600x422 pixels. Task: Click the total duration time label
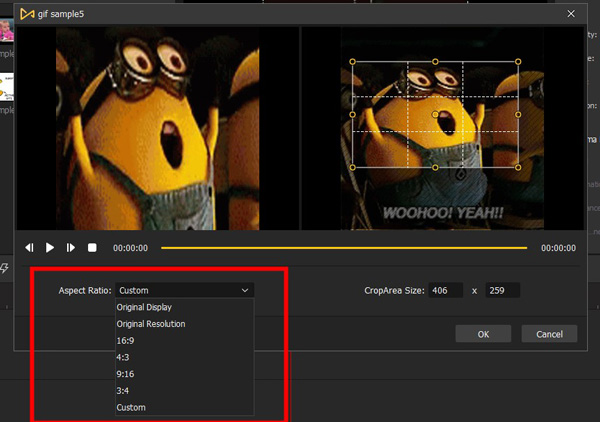tap(558, 248)
